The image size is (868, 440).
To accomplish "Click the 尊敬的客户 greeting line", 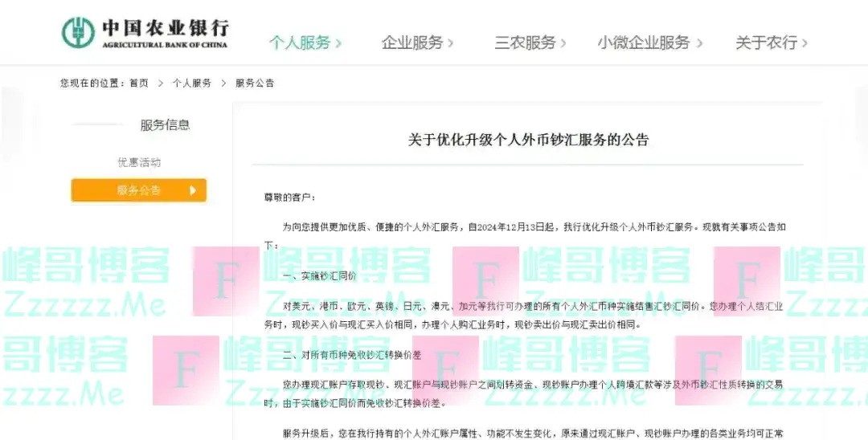I will pyautogui.click(x=290, y=197).
